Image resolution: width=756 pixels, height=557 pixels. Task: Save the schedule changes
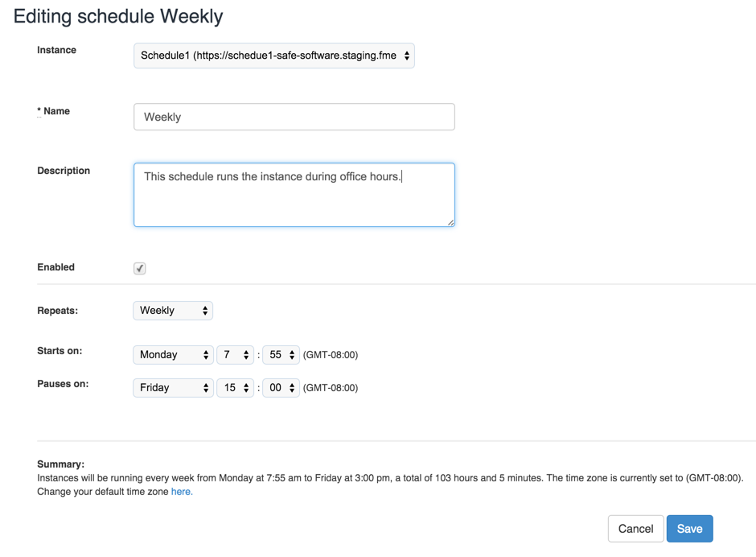coord(689,529)
